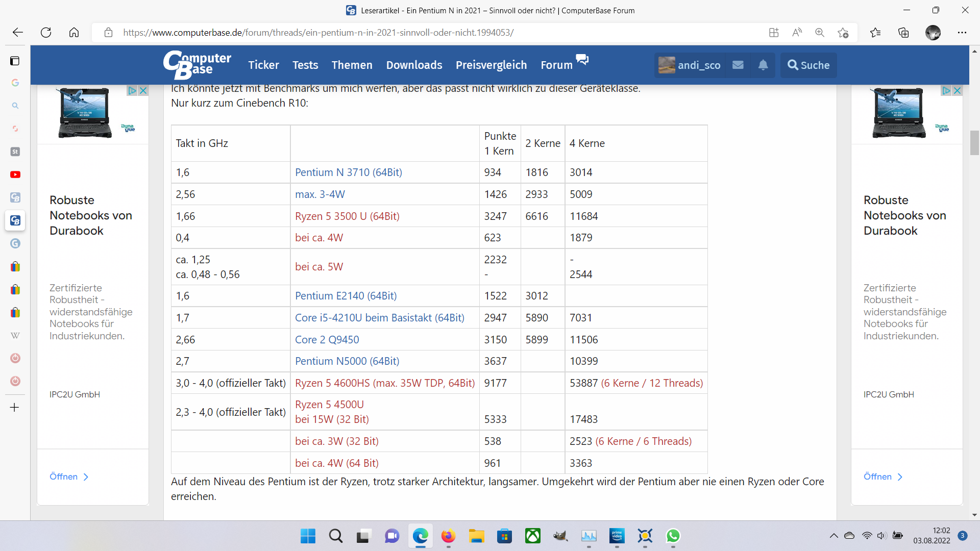Open the Collections panel
This screenshot has height=551, width=980.
point(903,33)
